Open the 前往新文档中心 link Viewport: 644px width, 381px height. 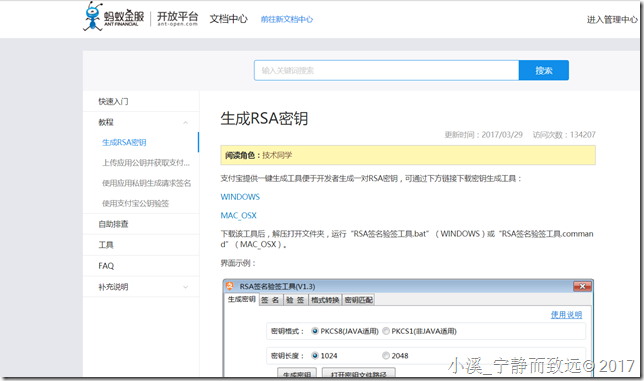pyautogui.click(x=287, y=19)
